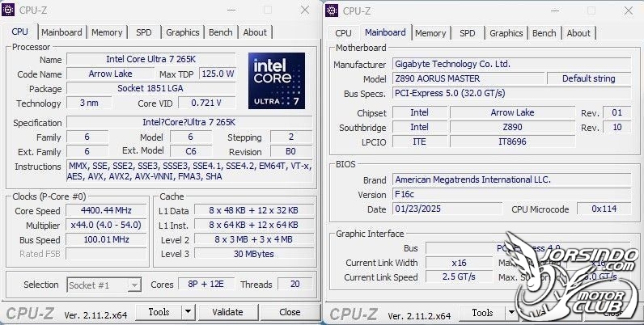Screen dimensions: 644x325
Task: Go to the Bench tab in right window
Action: click(544, 33)
